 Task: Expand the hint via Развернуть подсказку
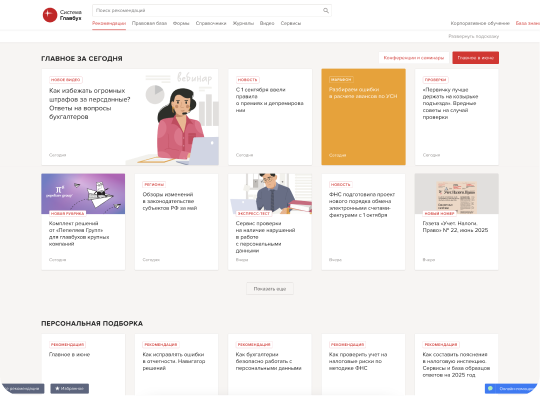click(x=473, y=36)
